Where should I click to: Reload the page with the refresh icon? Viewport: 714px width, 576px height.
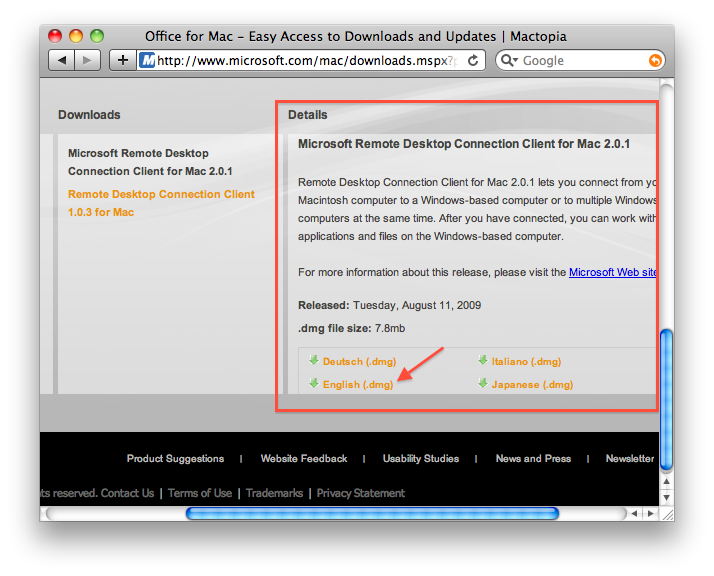473,60
